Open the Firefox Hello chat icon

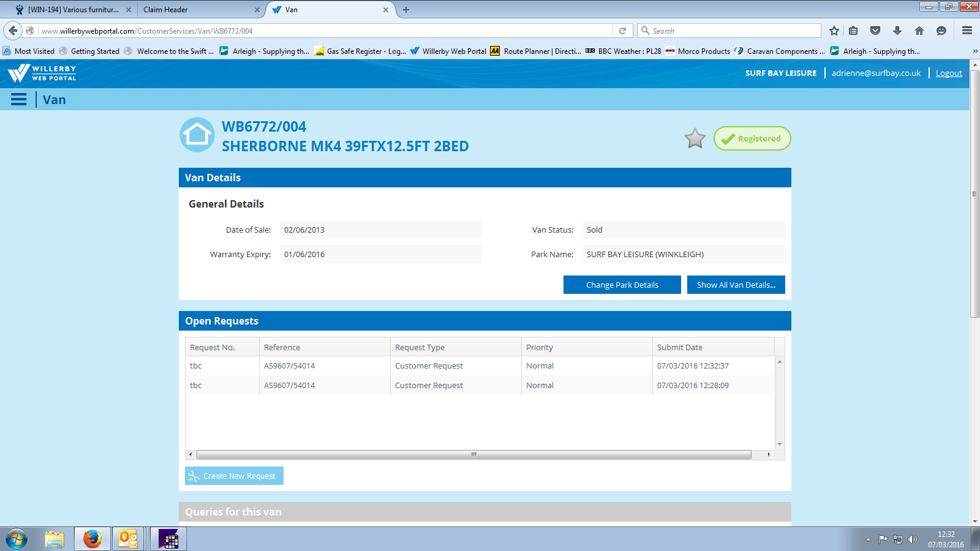(x=941, y=31)
